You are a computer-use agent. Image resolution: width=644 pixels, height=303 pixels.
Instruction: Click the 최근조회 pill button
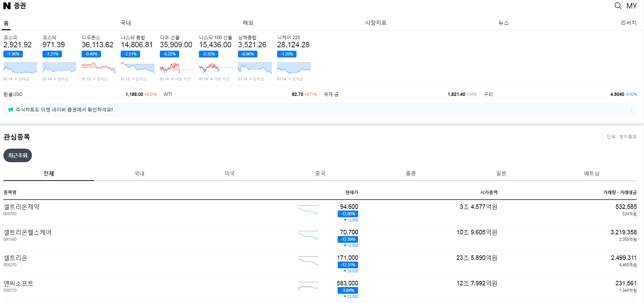point(18,155)
